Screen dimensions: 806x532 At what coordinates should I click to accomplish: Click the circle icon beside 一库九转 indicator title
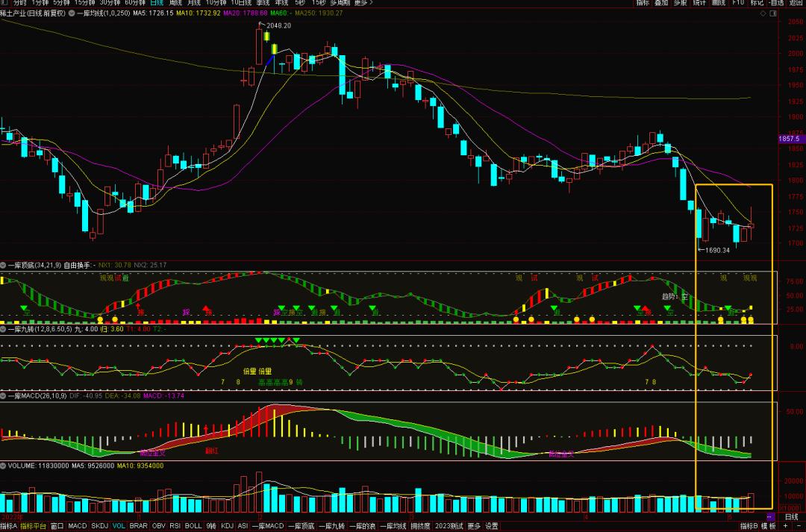tap(4, 328)
